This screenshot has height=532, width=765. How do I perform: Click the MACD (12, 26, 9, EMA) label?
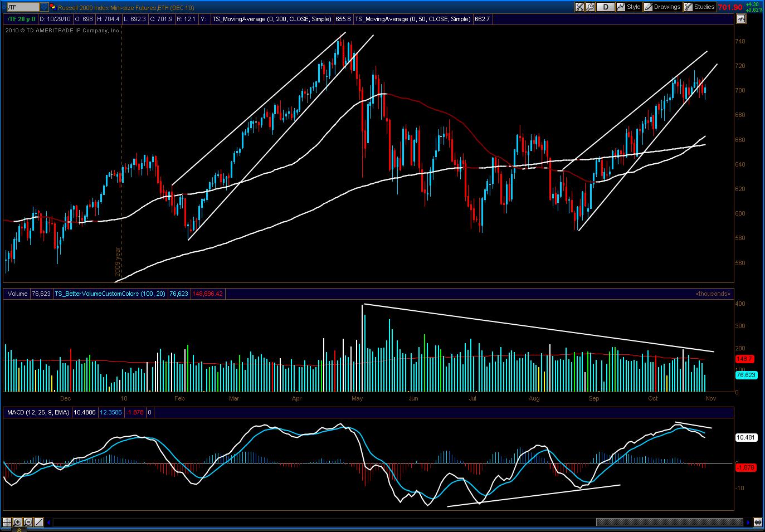(x=38, y=412)
